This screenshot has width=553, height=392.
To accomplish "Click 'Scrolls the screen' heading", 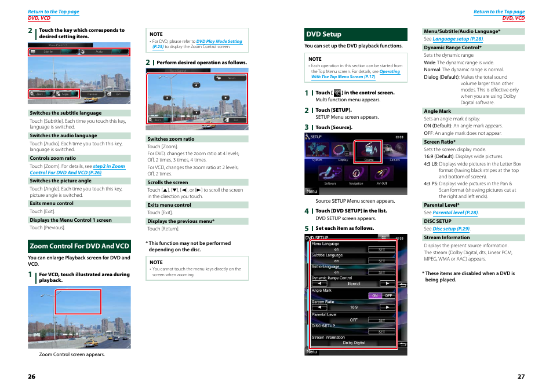I will point(197,182).
